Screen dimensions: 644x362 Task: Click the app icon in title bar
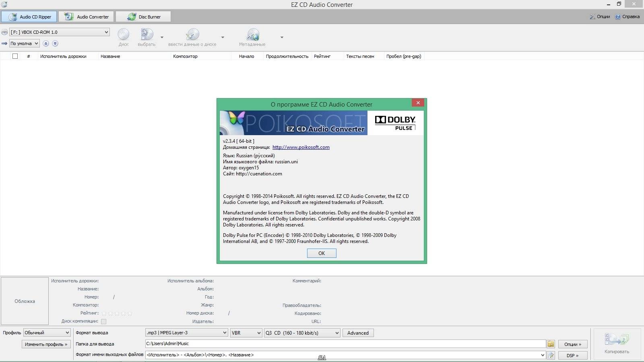click(x=4, y=4)
